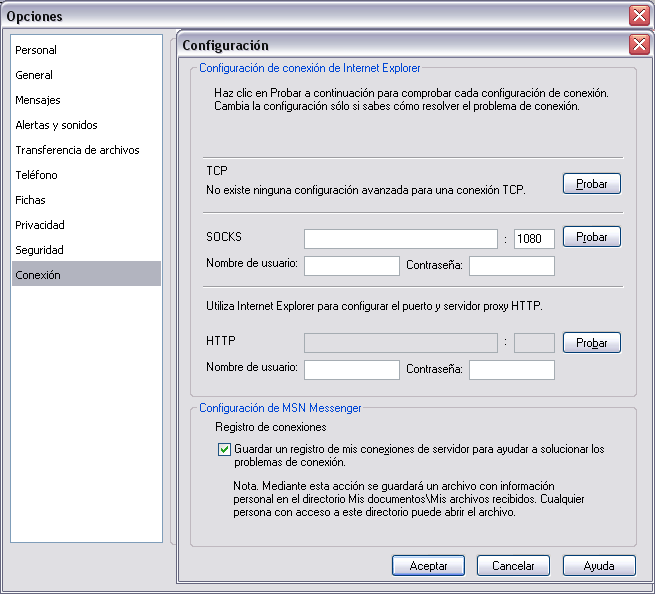Click Probar next to SOCKS
Screen dimensions: 655x594
(592, 237)
